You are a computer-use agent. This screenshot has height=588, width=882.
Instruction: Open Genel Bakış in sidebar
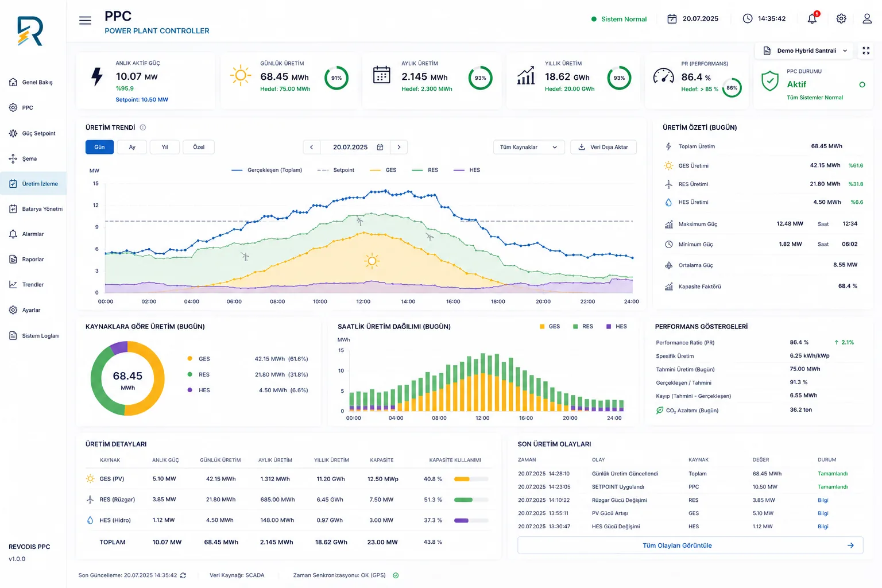(33, 82)
